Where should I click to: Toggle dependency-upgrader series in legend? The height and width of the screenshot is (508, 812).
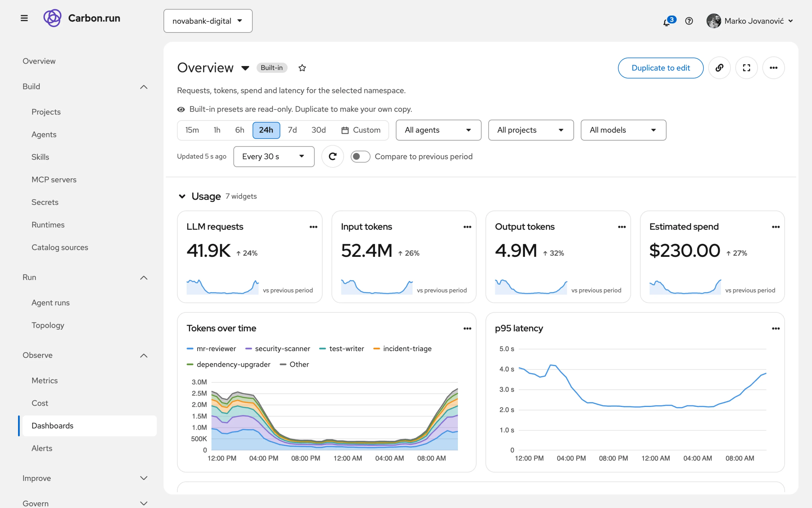pyautogui.click(x=228, y=364)
